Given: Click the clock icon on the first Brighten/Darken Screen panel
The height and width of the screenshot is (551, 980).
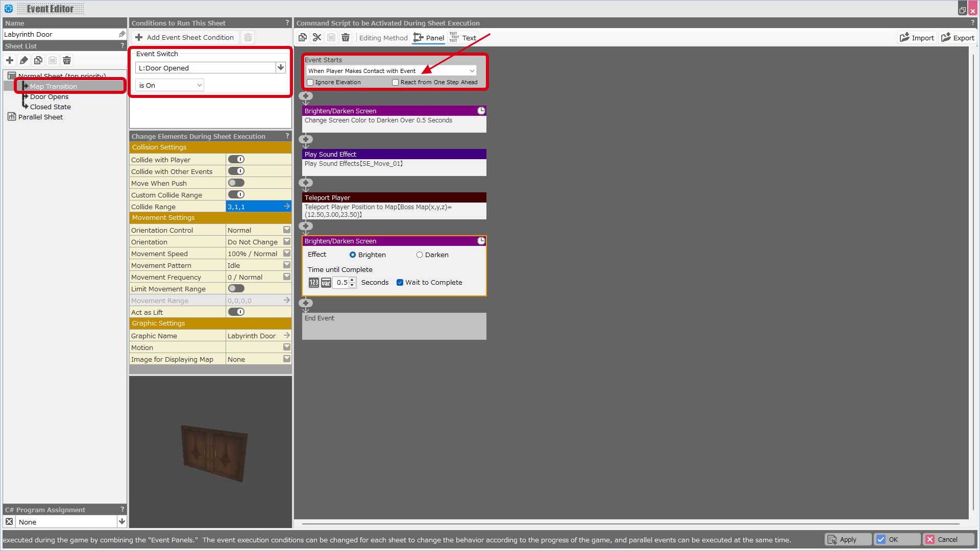Looking at the screenshot, I should click(481, 111).
